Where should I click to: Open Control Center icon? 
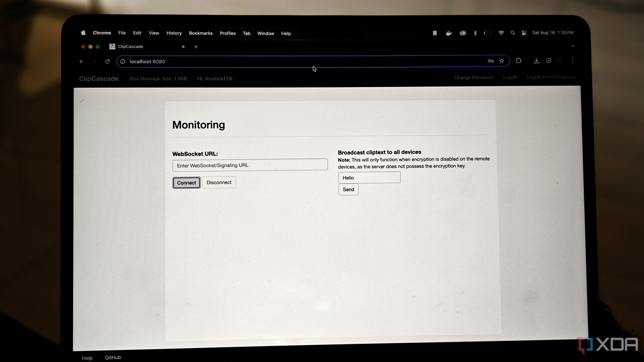(x=524, y=33)
